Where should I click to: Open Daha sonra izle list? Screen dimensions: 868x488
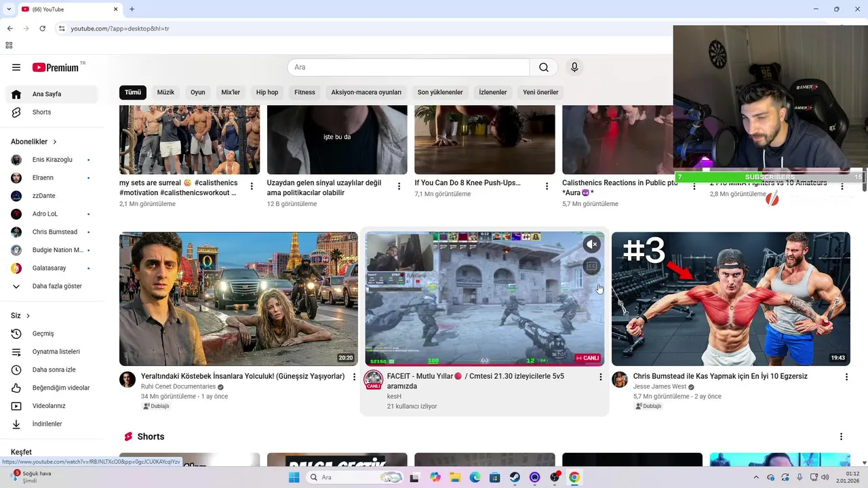coord(52,369)
